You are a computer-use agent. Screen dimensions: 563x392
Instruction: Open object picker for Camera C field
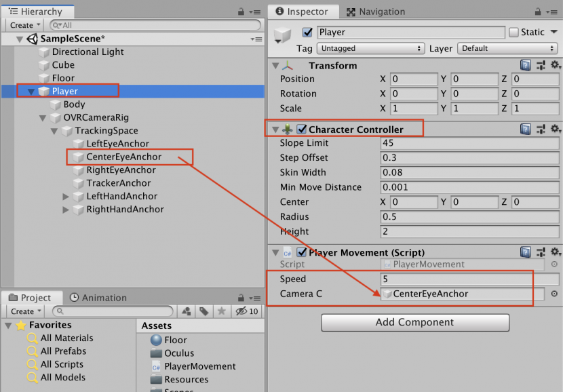[x=554, y=294]
